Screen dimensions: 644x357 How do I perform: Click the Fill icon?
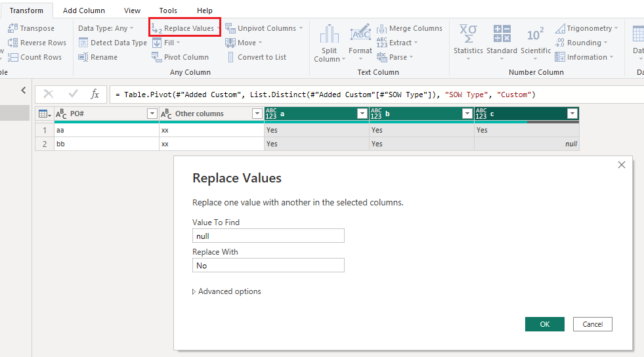tap(156, 43)
